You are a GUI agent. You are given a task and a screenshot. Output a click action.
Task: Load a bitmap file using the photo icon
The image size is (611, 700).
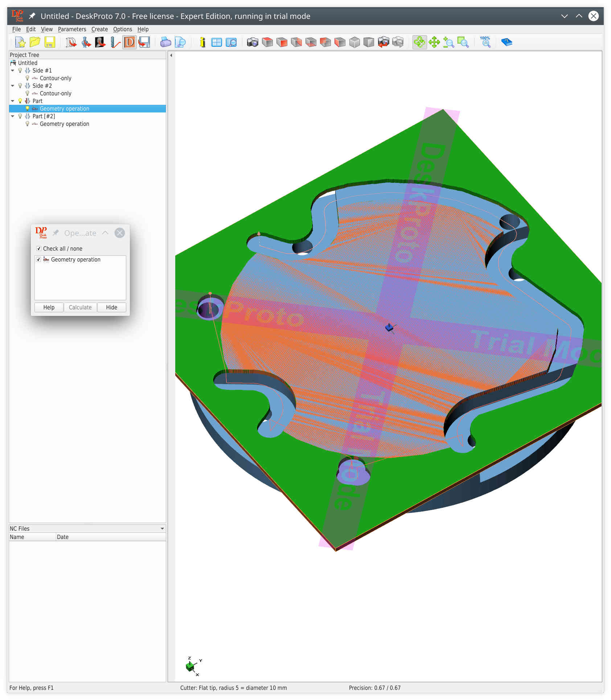point(100,42)
